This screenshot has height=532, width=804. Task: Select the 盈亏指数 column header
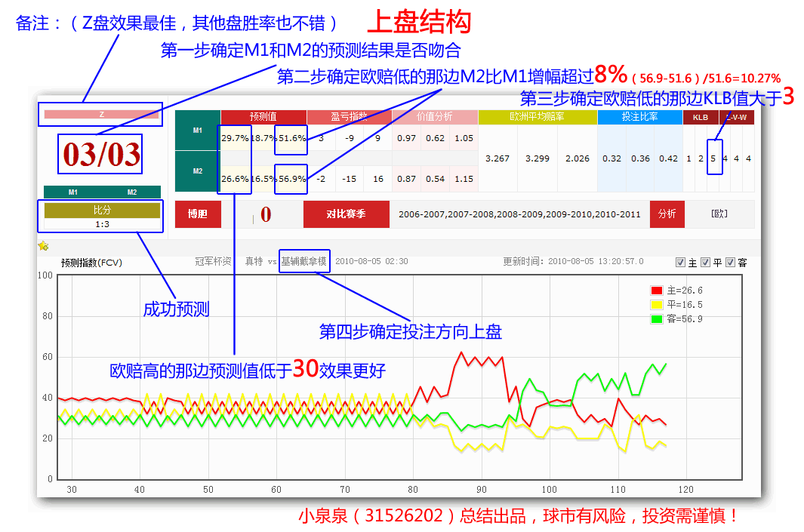[350, 117]
